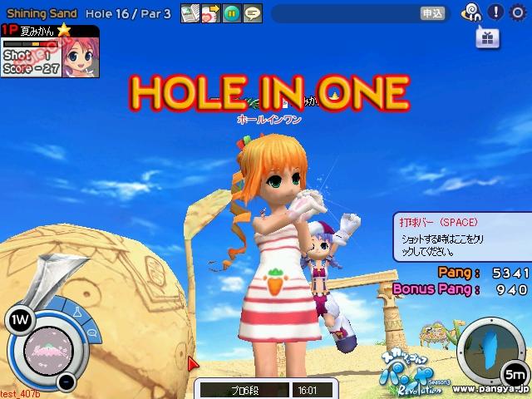
Task: Open the speech bubble macro slot
Action: [x=92, y=332]
